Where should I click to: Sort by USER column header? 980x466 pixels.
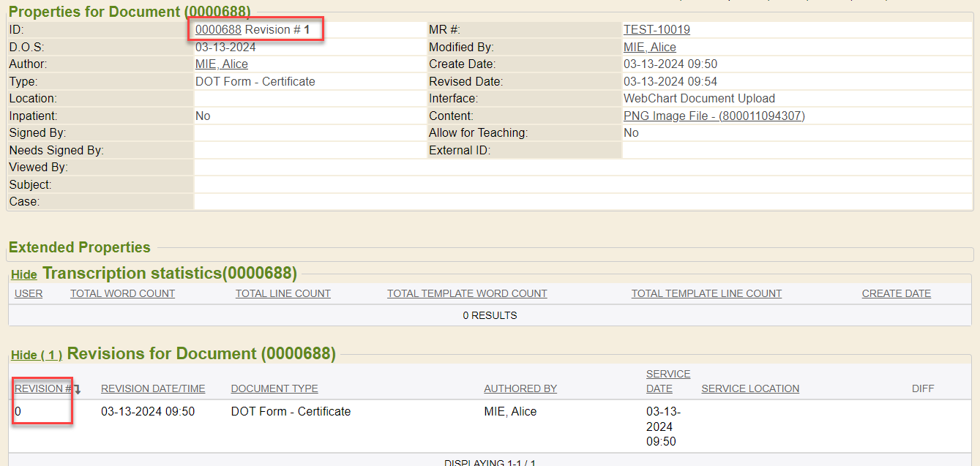[x=29, y=294]
